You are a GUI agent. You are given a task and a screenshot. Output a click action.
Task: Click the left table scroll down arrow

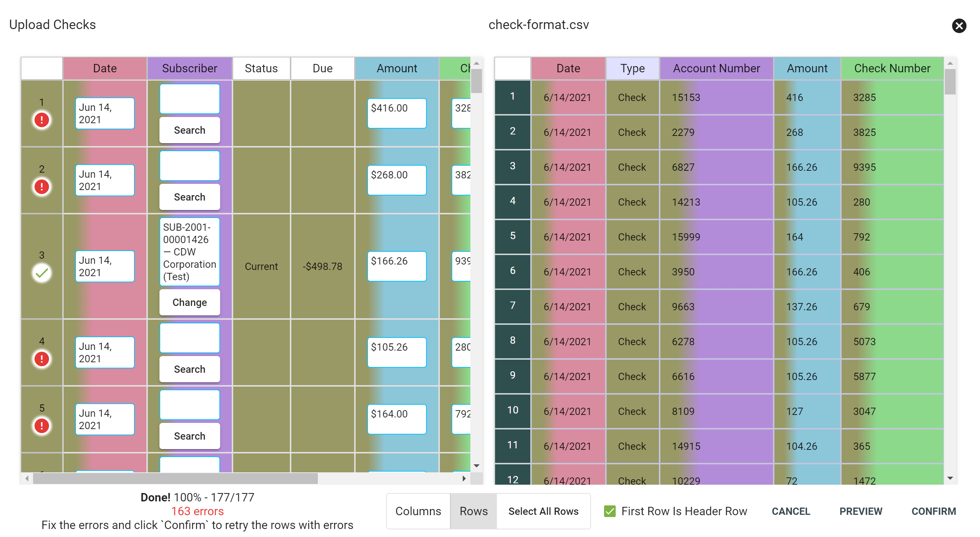[476, 466]
